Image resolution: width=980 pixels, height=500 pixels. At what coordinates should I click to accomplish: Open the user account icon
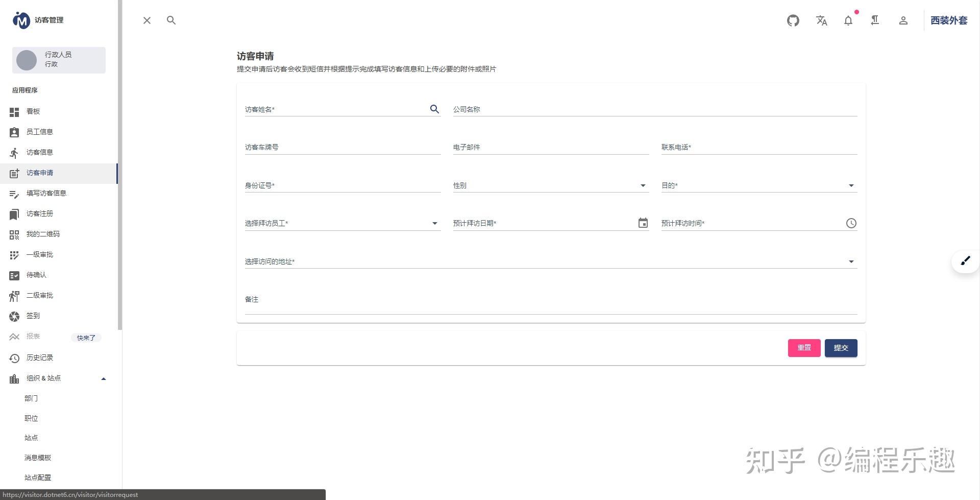pos(903,20)
